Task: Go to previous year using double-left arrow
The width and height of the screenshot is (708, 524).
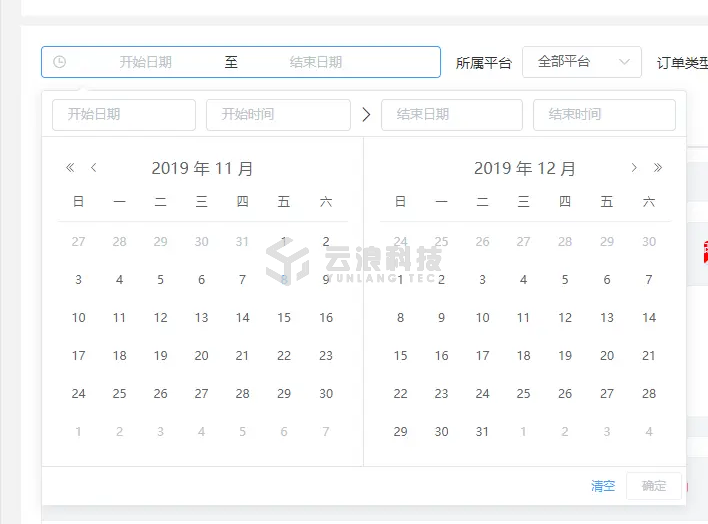Action: coord(70,168)
